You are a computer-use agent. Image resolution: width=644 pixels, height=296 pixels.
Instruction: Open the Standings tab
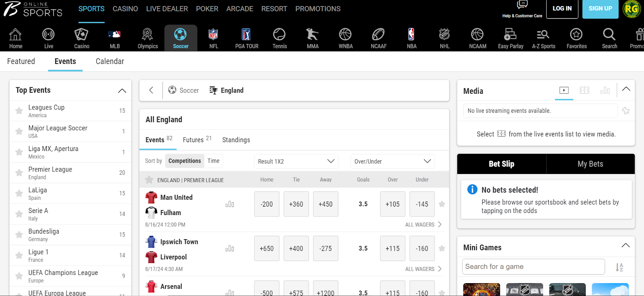236,140
